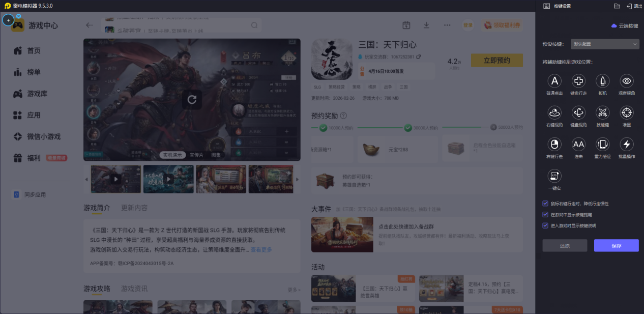This screenshot has height=314, width=644.
Task: Select the 键盘视角 key tool
Action: point(578,112)
